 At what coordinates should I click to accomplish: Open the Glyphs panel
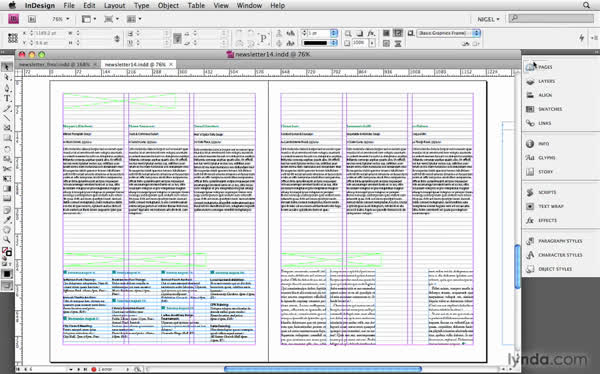click(x=540, y=158)
